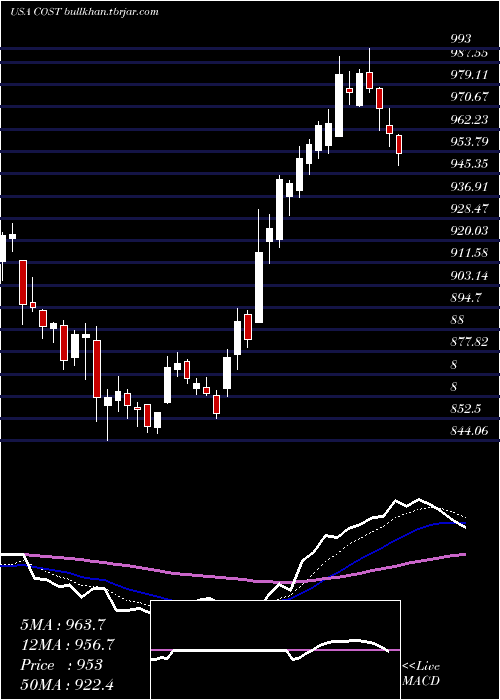Click the 936.91 price axis label
This screenshot has height=700, width=500.
click(469, 187)
